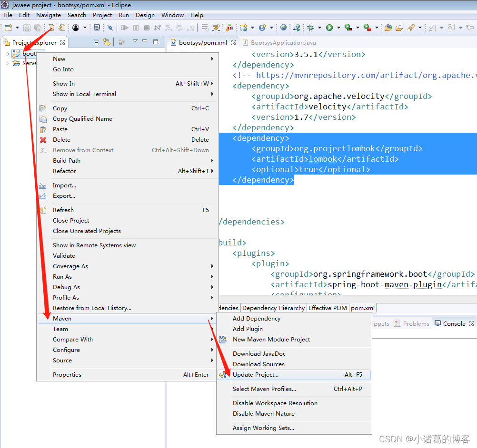Click New Maven Module Project entry
Image resolution: width=477 pixels, height=448 pixels.
pos(294,340)
